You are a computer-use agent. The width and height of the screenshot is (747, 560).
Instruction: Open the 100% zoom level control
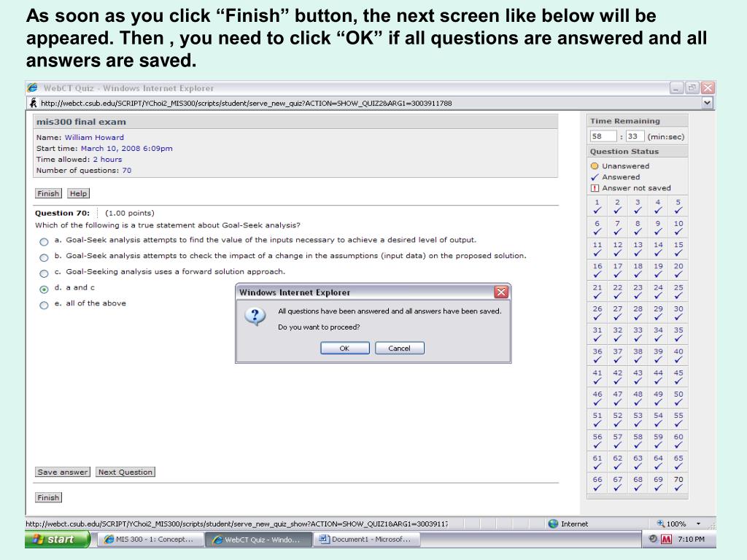click(672, 524)
